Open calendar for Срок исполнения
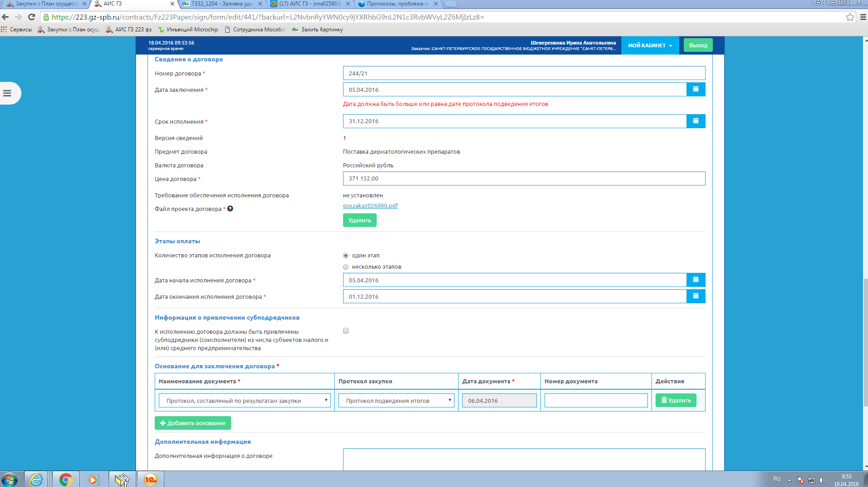The height and width of the screenshot is (487, 868). pyautogui.click(x=696, y=121)
